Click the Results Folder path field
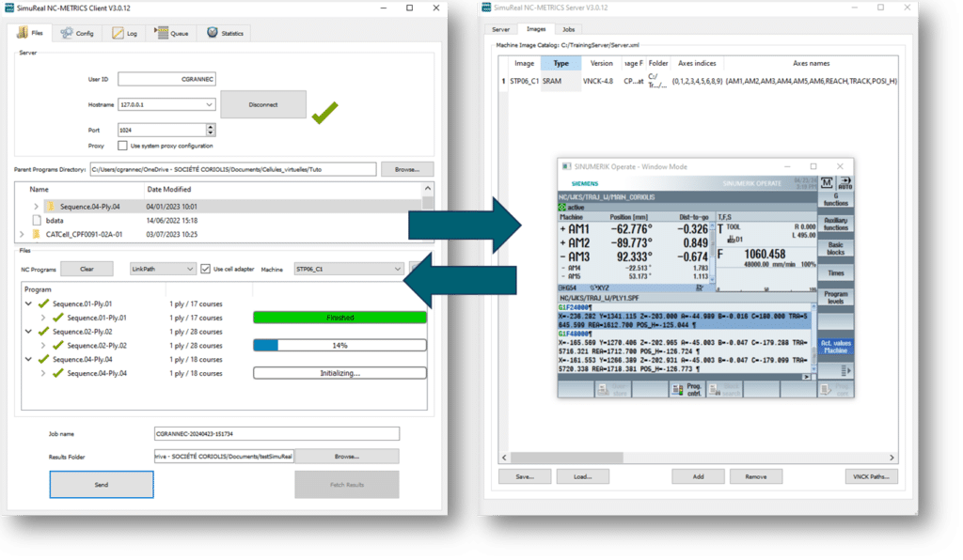This screenshot has width=963, height=560. 224,457
